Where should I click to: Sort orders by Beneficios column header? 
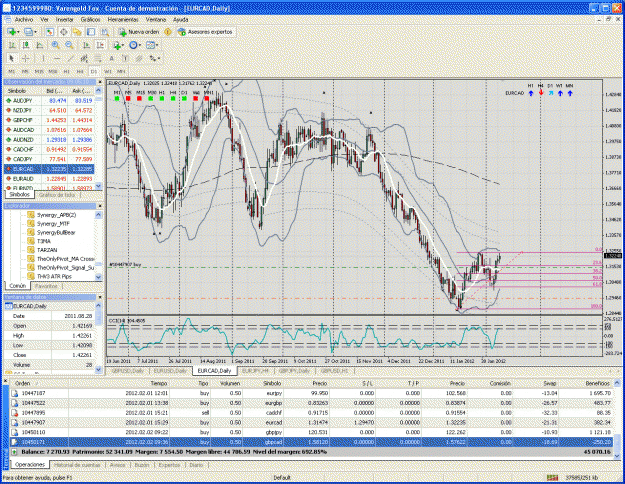(597, 383)
